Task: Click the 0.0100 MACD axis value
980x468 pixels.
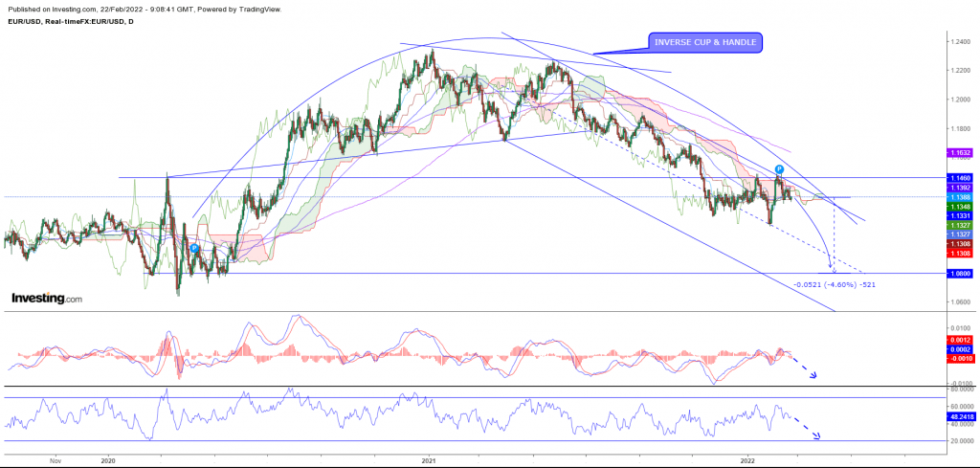Action: click(961, 328)
